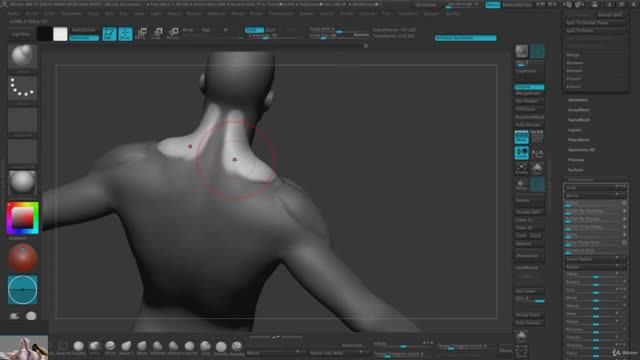
Task: Adjust the Z Intensity slider
Action: pos(274,36)
